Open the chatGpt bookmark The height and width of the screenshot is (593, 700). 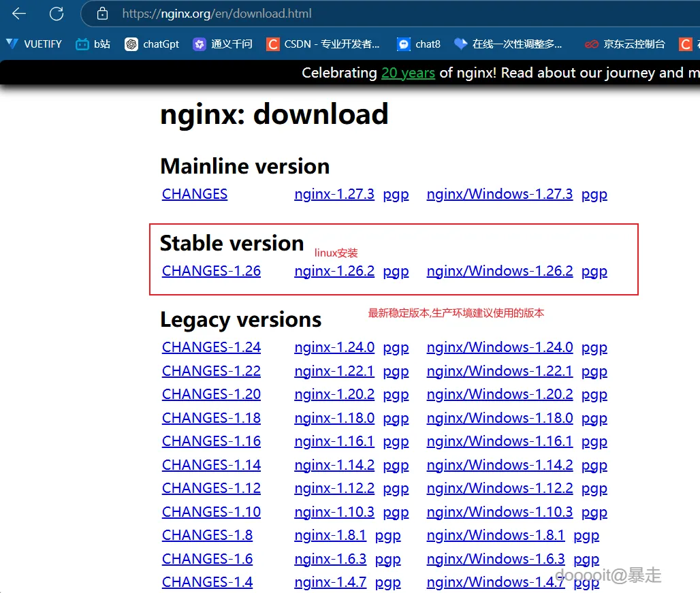click(152, 44)
